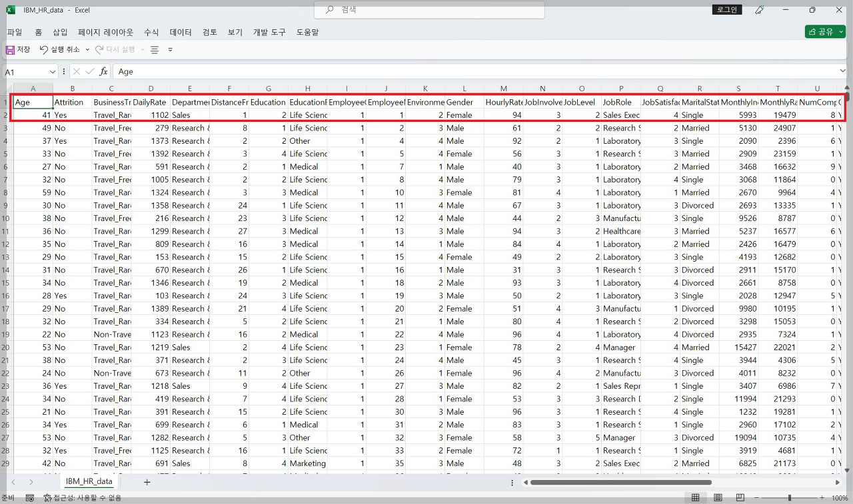The width and height of the screenshot is (853, 504).
Task: Open the 파일 menu
Action: tap(15, 32)
